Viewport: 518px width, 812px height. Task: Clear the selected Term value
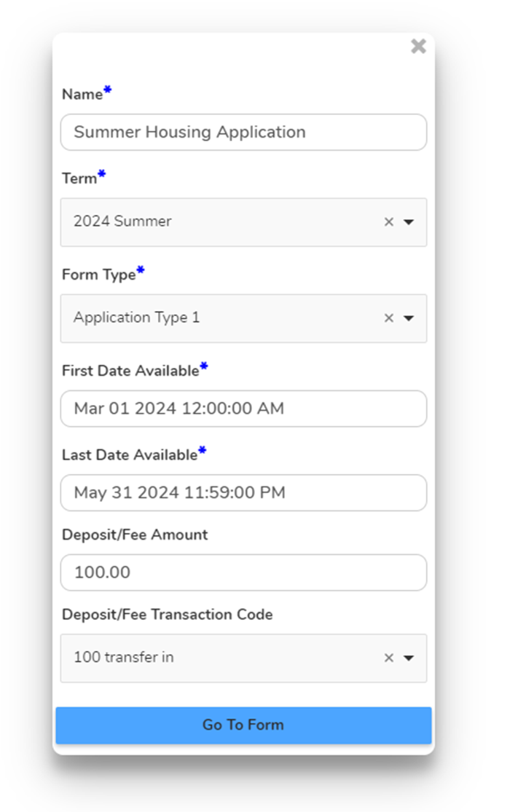click(388, 222)
